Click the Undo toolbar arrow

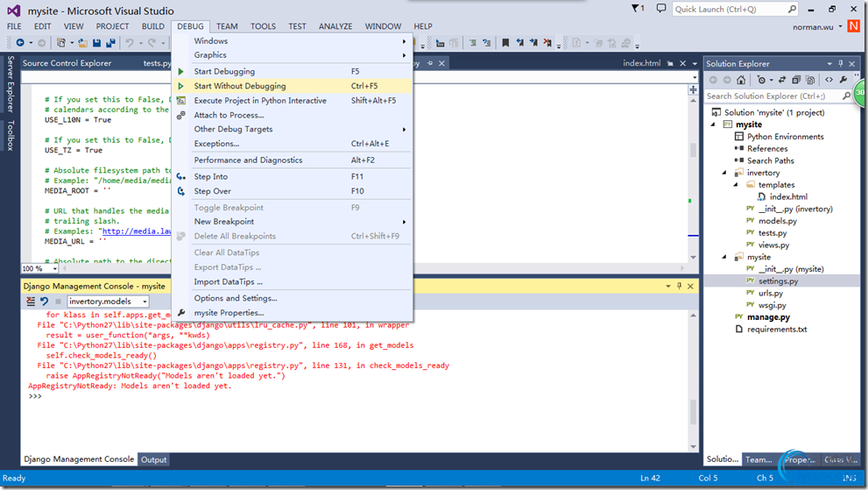click(130, 43)
